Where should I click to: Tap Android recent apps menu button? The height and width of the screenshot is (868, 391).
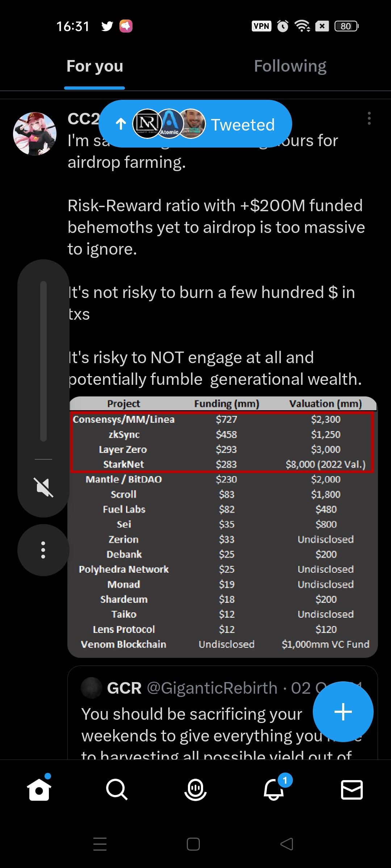(x=100, y=844)
